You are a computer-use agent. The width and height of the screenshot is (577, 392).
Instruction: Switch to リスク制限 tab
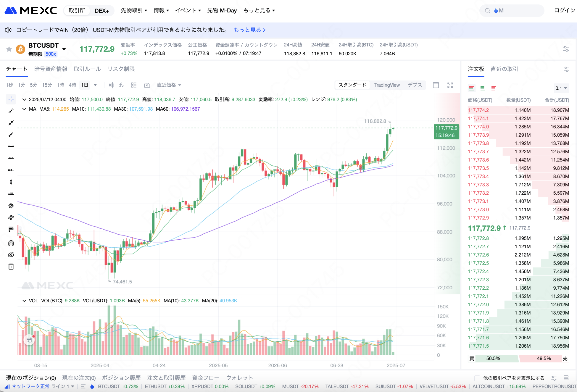(121, 69)
